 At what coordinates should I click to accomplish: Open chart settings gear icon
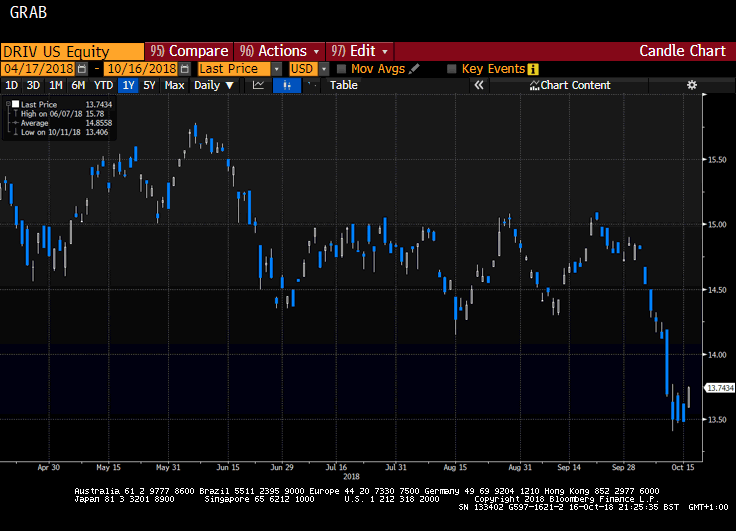pyautogui.click(x=692, y=85)
